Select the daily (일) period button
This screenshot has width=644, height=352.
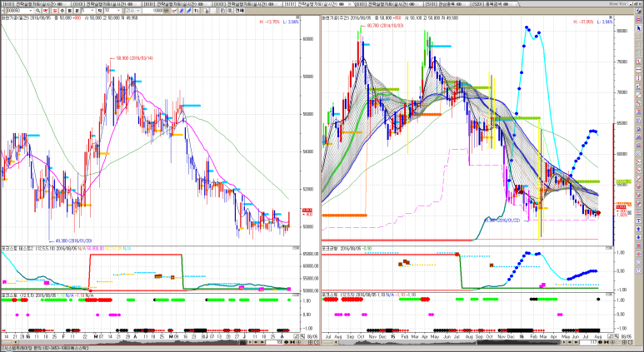tap(55, 10)
